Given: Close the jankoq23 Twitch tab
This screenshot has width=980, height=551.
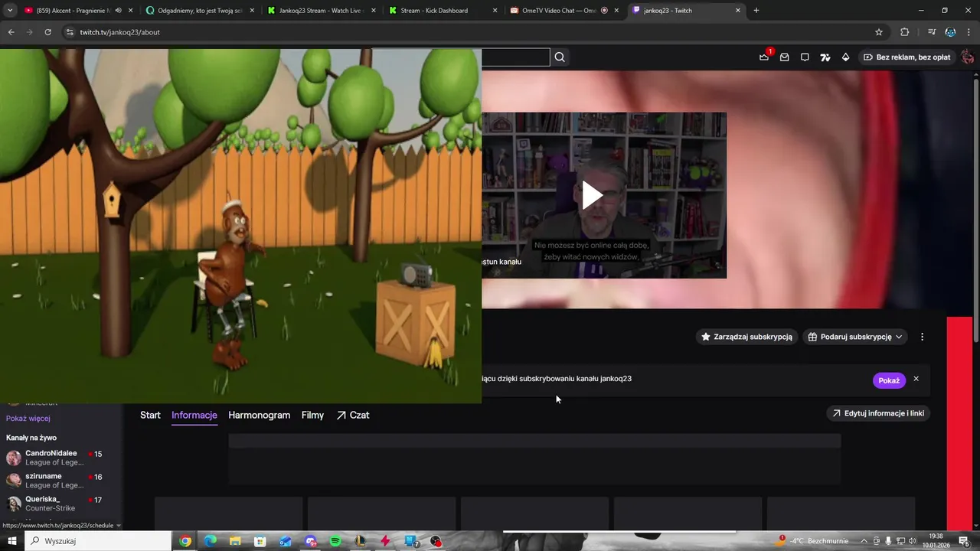Looking at the screenshot, I should [738, 11].
